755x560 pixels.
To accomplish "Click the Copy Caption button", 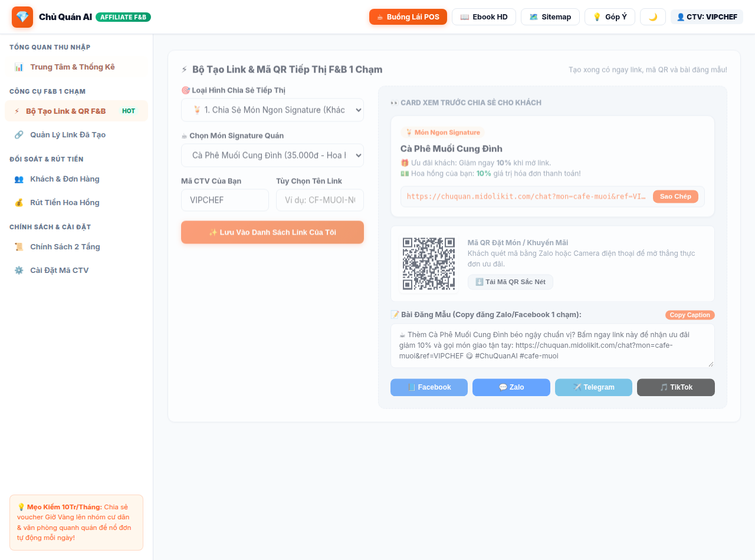I will click(x=690, y=315).
